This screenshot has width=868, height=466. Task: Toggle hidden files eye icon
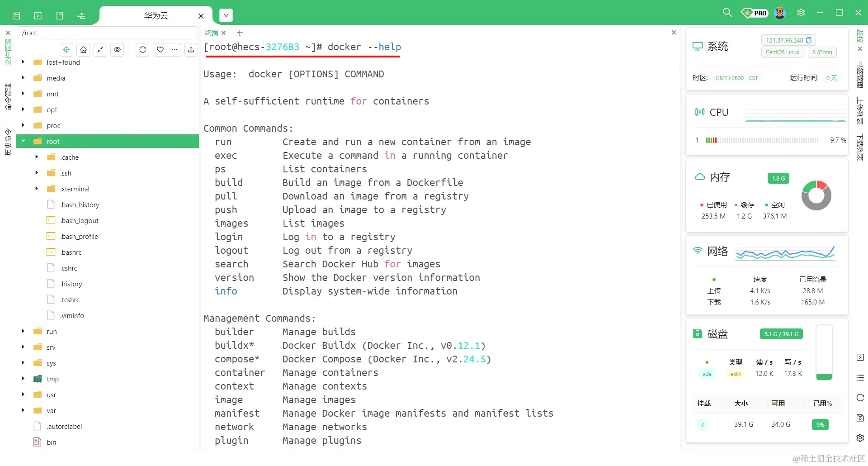(x=118, y=50)
